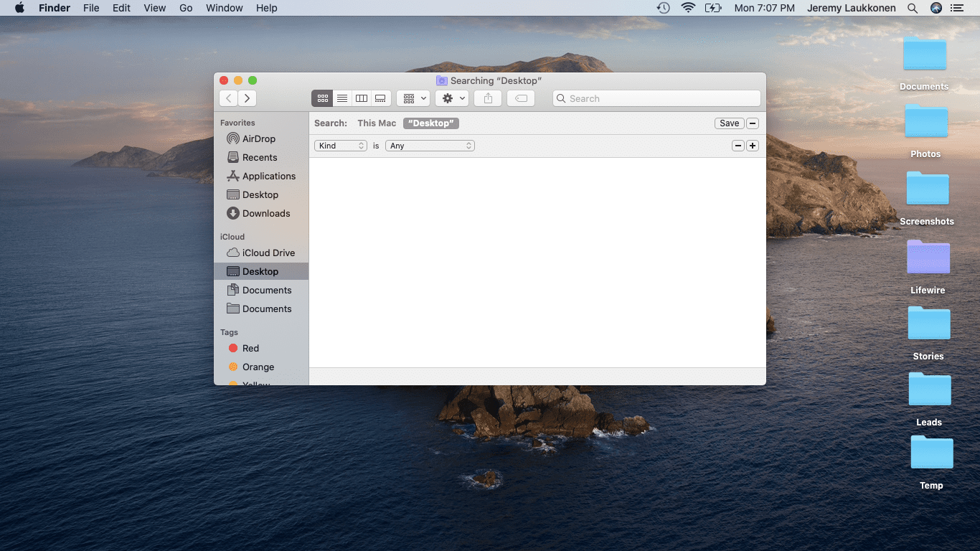Open the gear Action menu dropdown
Image resolution: width=980 pixels, height=551 pixels.
coord(452,98)
